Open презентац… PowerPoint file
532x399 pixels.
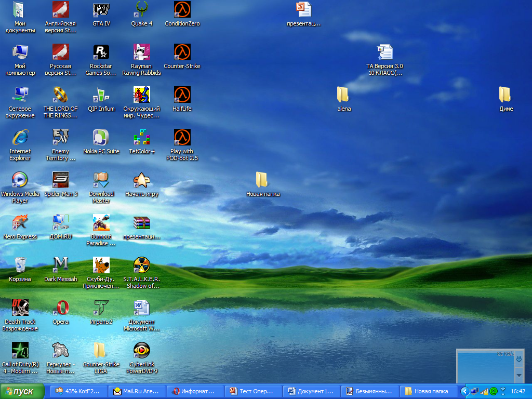[x=303, y=14]
